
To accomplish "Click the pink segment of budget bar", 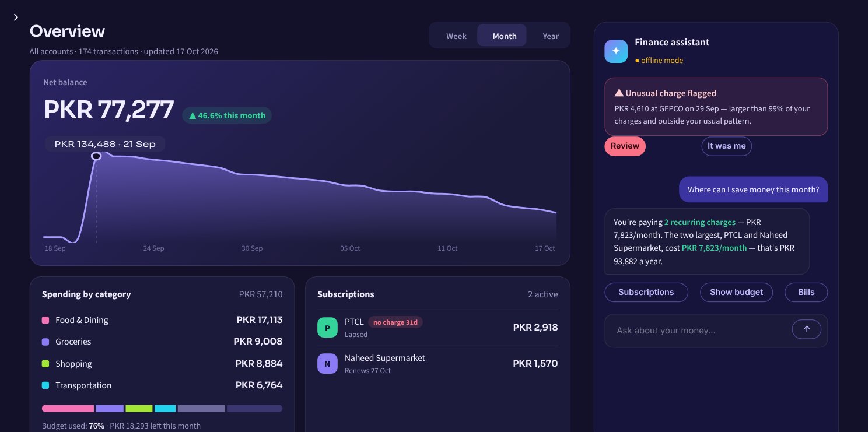I will coord(68,409).
